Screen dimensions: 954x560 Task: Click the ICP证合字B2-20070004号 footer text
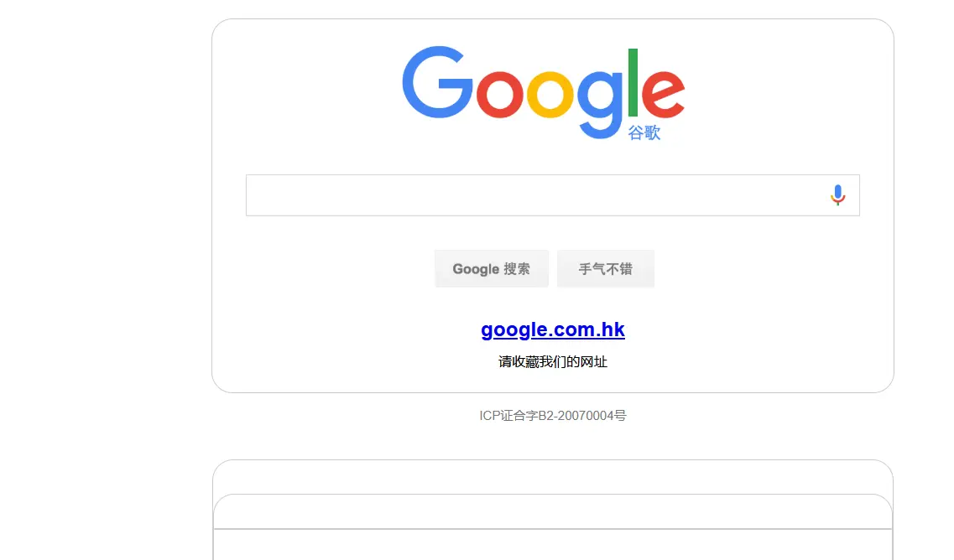point(552,415)
